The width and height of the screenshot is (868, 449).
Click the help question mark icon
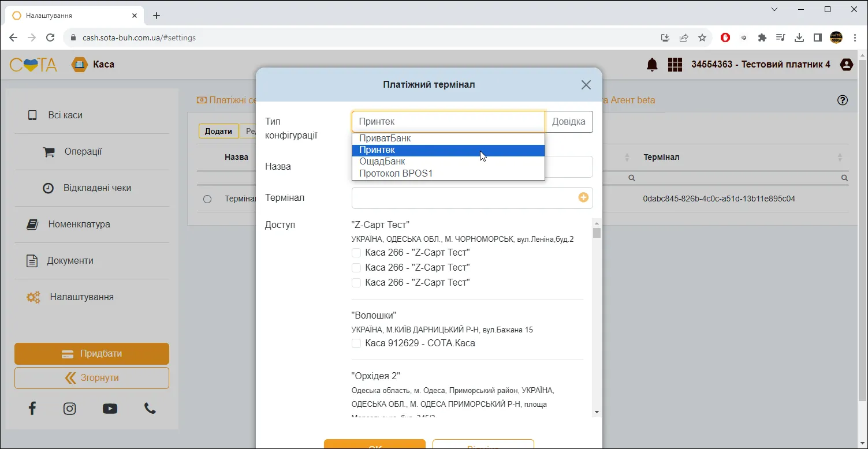(x=843, y=100)
